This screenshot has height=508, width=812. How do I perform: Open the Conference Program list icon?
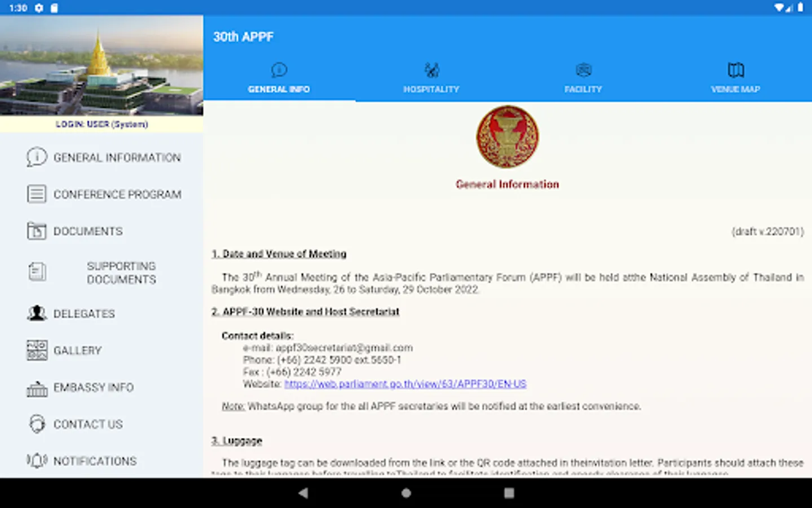pyautogui.click(x=37, y=194)
